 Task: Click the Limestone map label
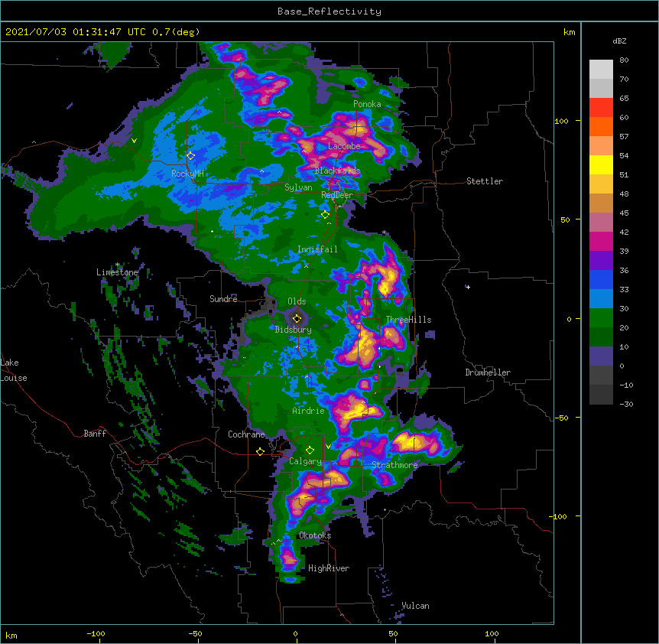coord(117,272)
